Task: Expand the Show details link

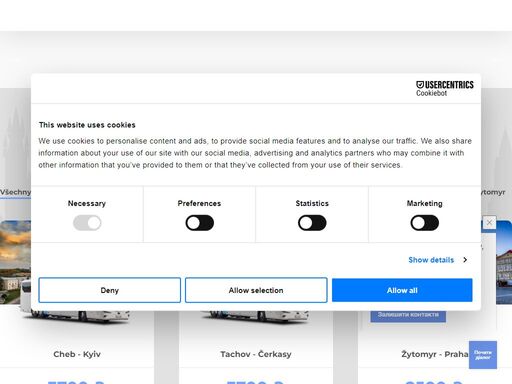Action: coord(438,260)
